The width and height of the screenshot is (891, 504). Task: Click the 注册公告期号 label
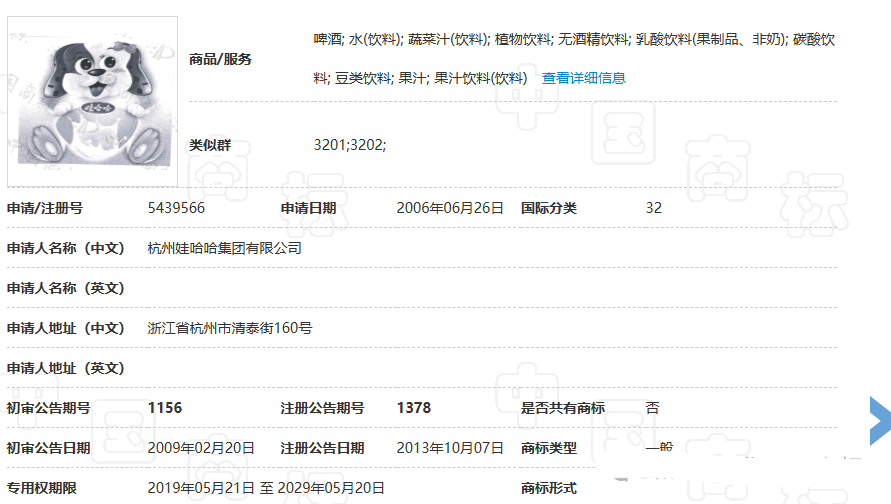tap(322, 408)
